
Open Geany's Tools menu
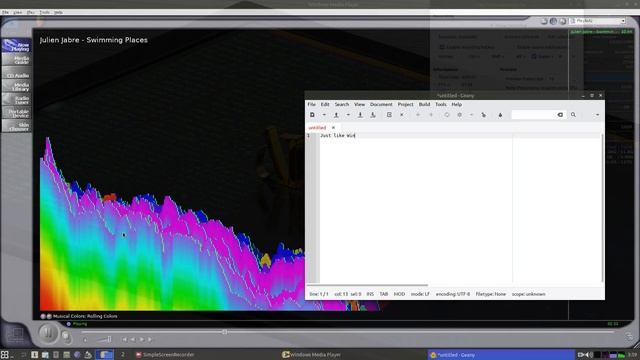441,104
